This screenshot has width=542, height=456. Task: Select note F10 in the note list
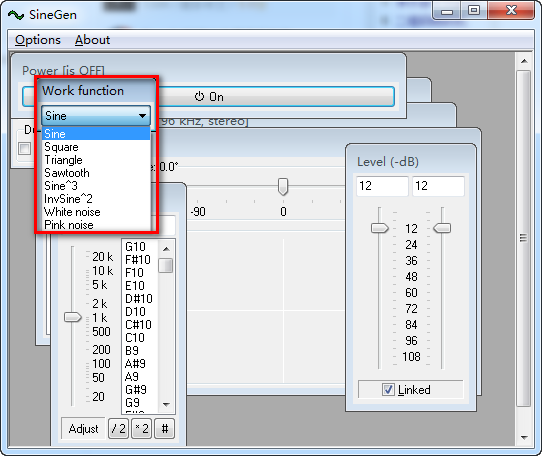click(140, 273)
